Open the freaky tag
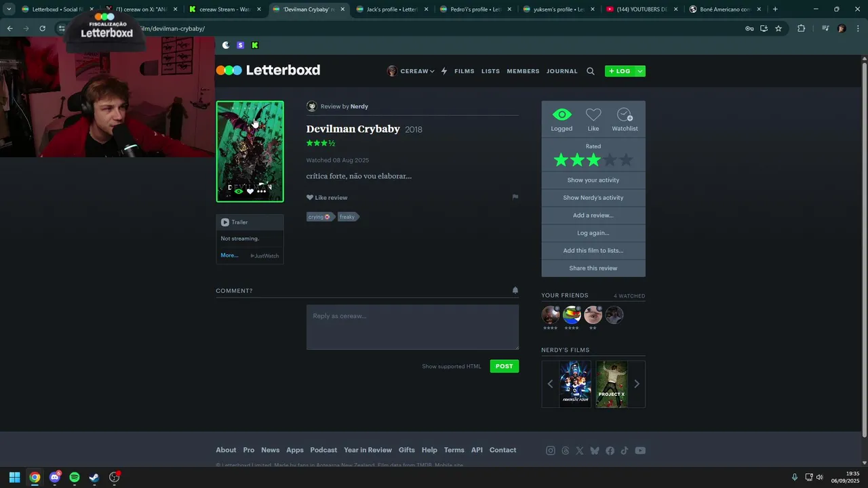The height and width of the screenshot is (488, 868). coord(348,217)
